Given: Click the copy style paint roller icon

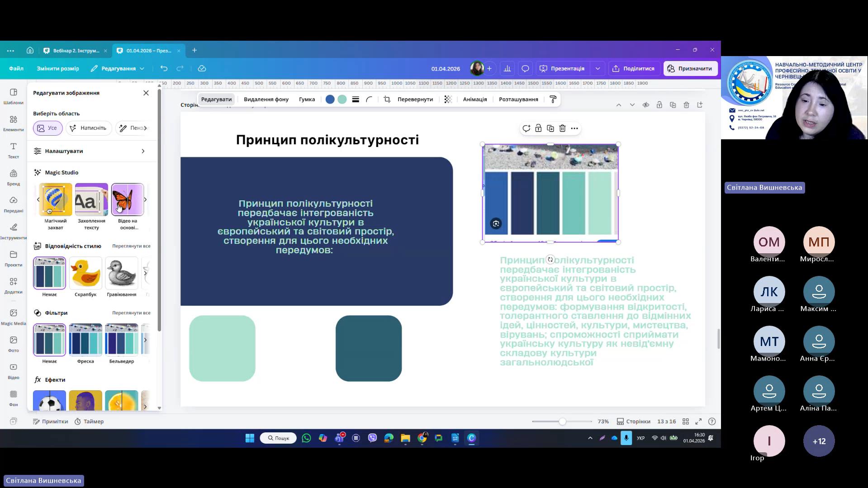Looking at the screenshot, I should coord(553,99).
